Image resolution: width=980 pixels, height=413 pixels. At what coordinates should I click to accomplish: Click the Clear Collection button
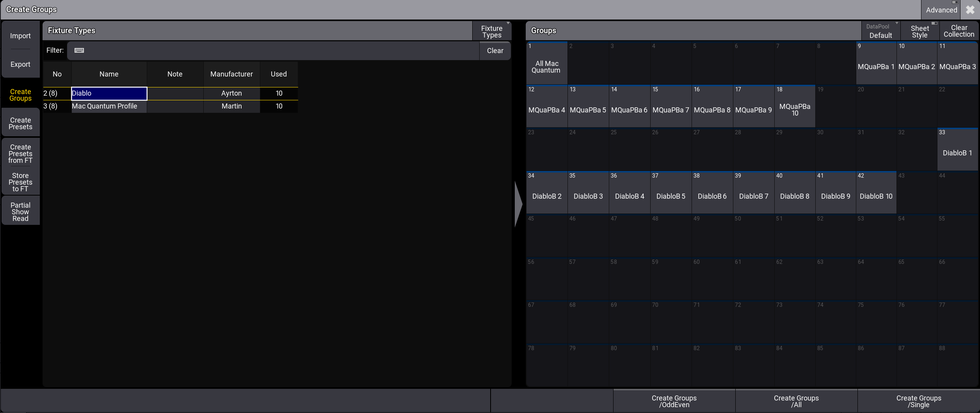959,31
